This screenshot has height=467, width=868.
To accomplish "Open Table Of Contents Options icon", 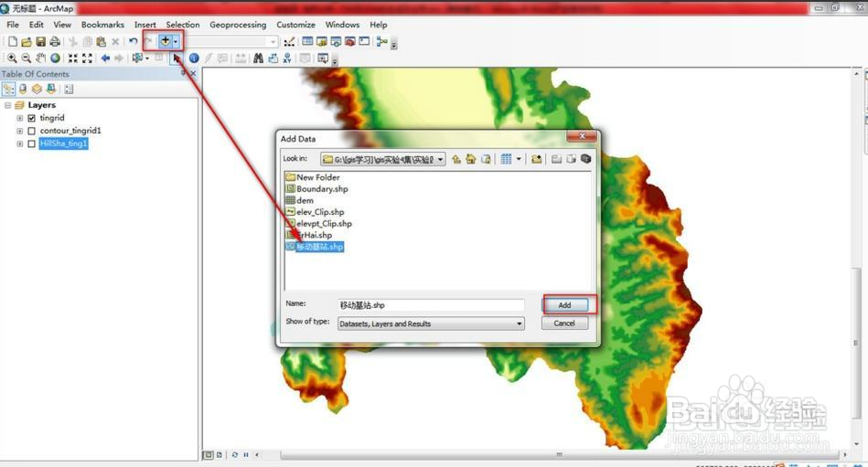I will [x=69, y=89].
